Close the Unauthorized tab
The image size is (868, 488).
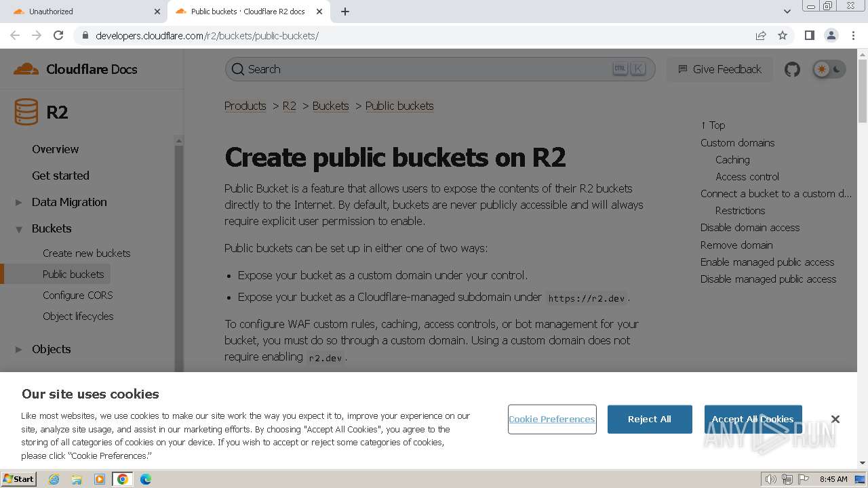[157, 12]
